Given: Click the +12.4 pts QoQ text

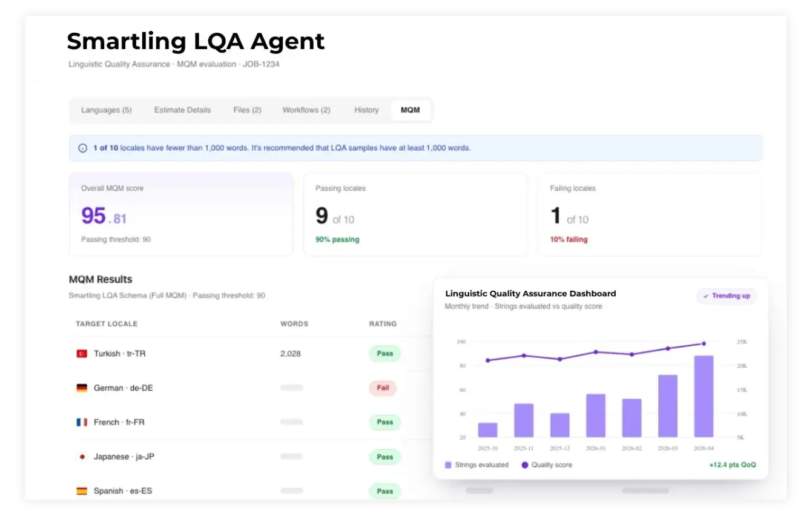Looking at the screenshot, I should click(732, 465).
